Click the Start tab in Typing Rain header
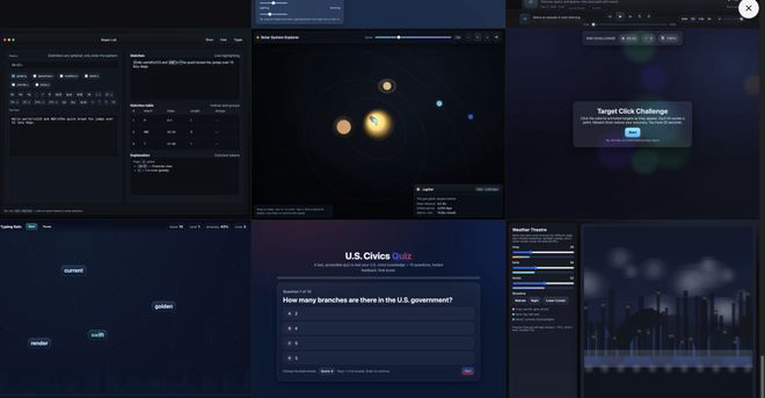 click(31, 227)
